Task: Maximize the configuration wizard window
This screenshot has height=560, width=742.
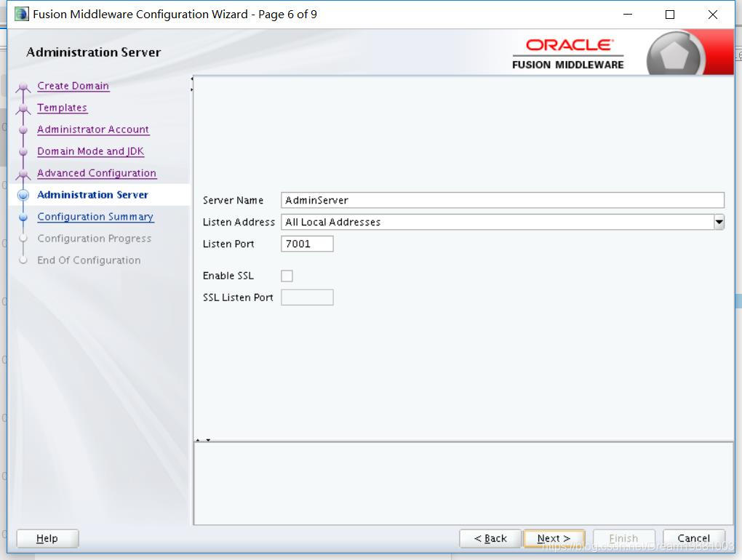Action: coord(670,15)
